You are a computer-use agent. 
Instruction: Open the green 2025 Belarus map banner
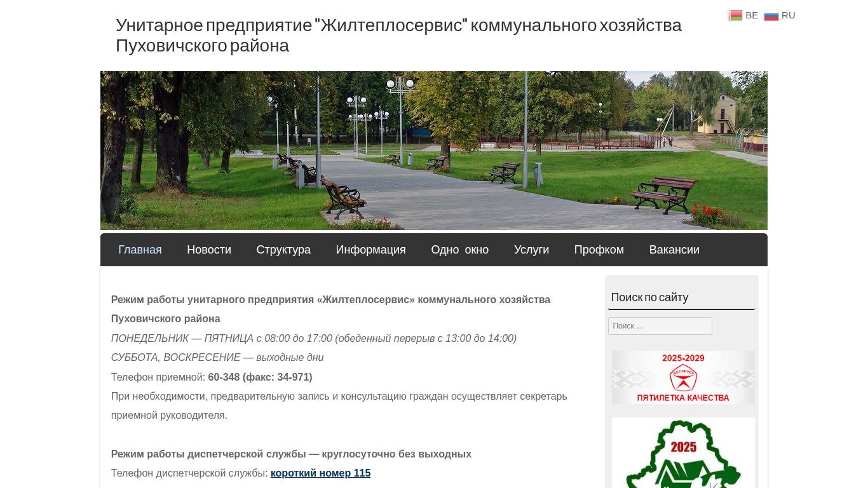[x=683, y=452]
